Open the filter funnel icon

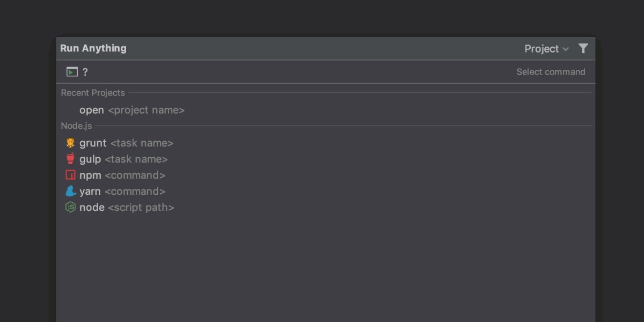coord(583,48)
